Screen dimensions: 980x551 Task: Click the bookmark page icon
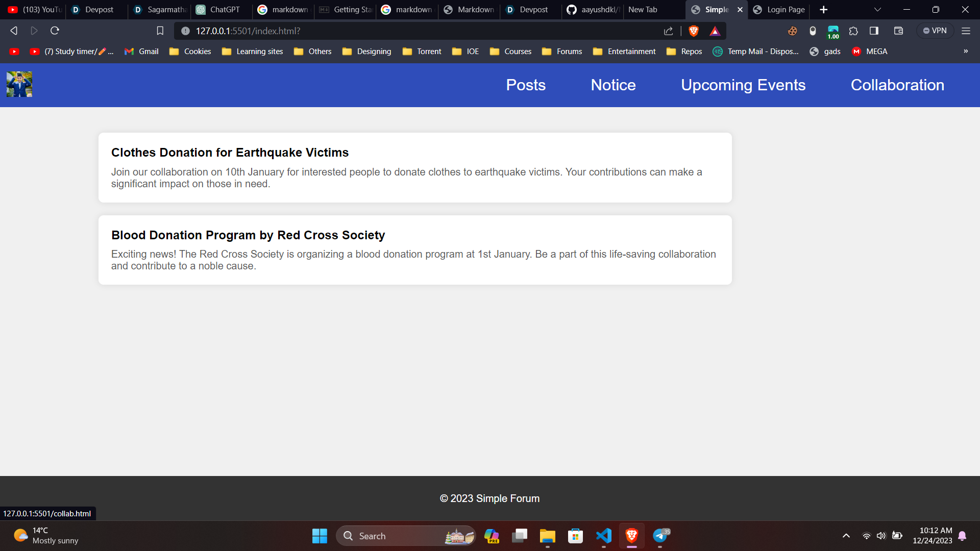point(160,31)
